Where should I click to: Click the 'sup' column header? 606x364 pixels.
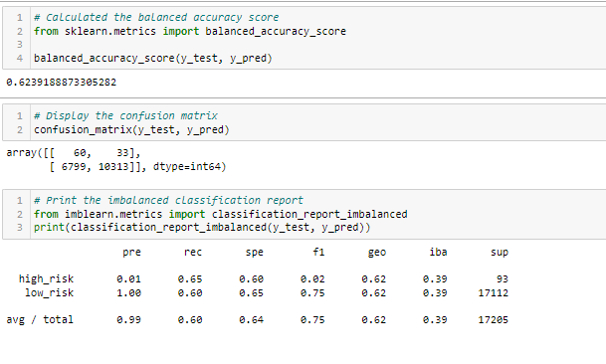pyautogui.click(x=500, y=253)
